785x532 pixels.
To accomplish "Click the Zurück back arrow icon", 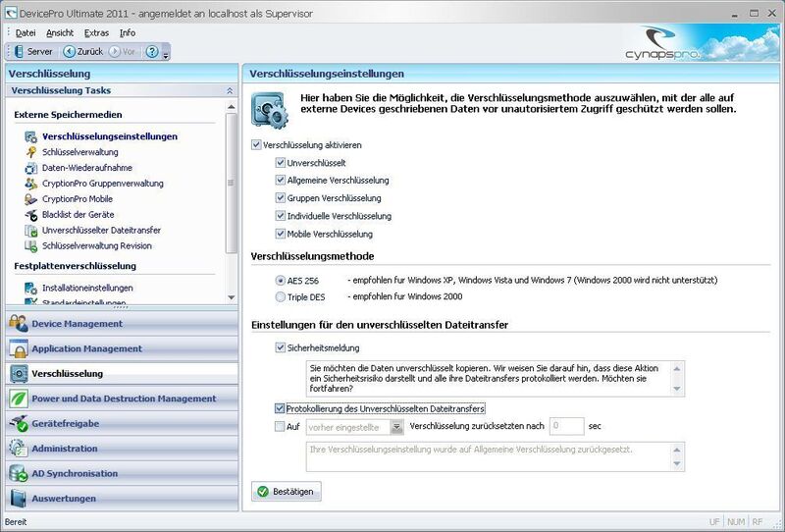I will point(70,52).
